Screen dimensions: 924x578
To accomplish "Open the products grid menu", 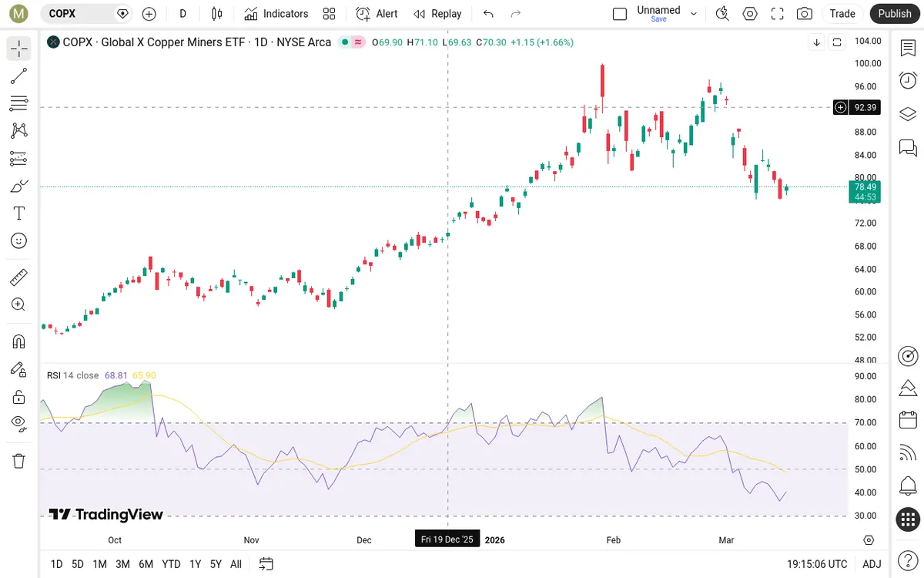I will pos(908,519).
